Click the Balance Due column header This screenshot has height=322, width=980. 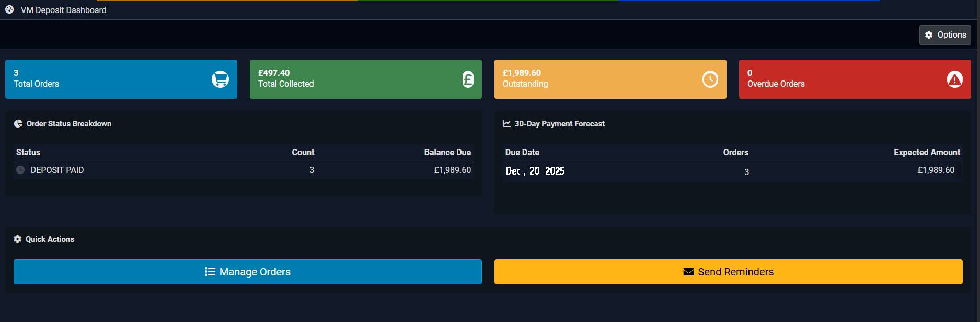coord(447,152)
